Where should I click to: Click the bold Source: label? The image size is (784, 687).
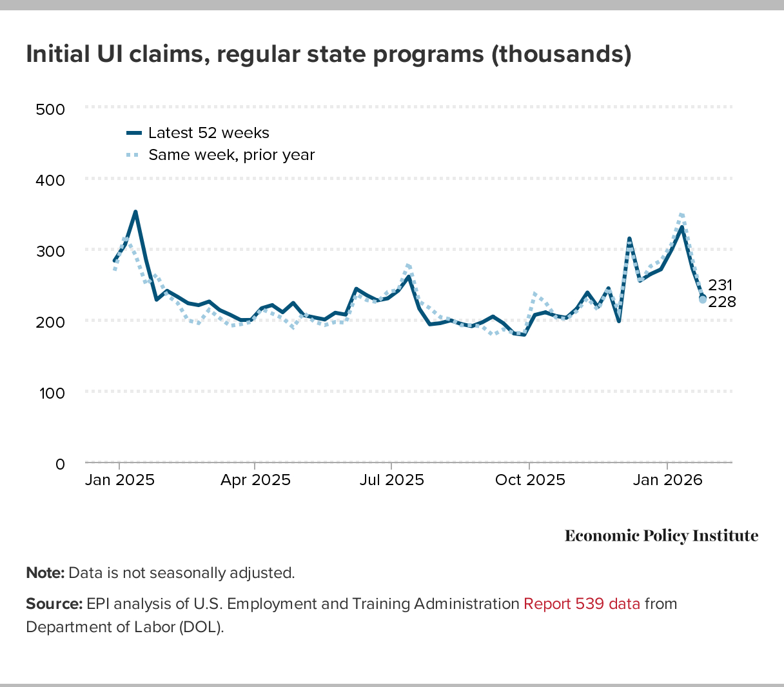click(54, 604)
